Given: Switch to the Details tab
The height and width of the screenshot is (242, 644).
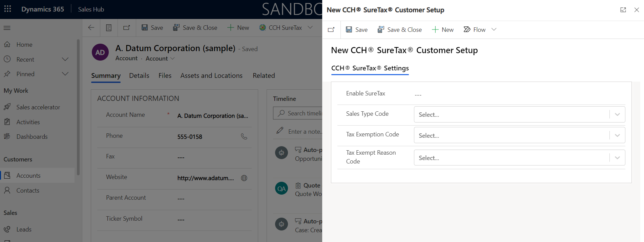Looking at the screenshot, I should tap(139, 76).
